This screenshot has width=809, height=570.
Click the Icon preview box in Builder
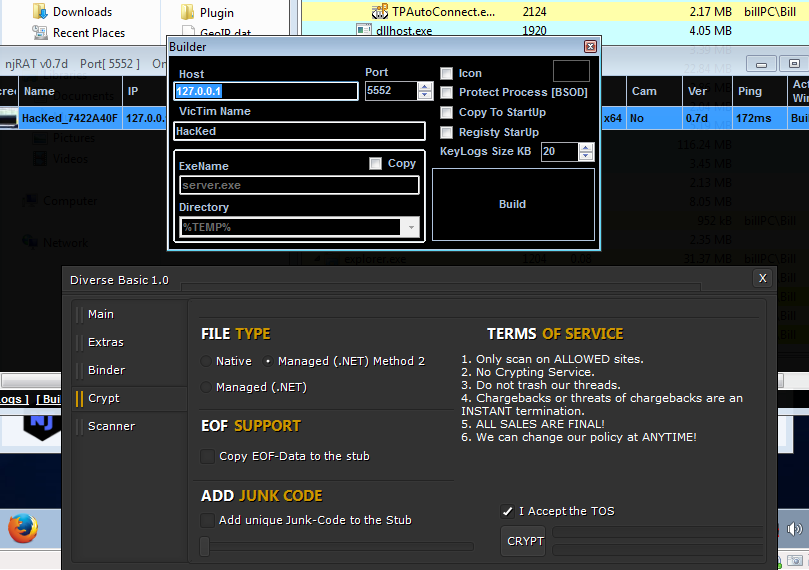(571, 71)
